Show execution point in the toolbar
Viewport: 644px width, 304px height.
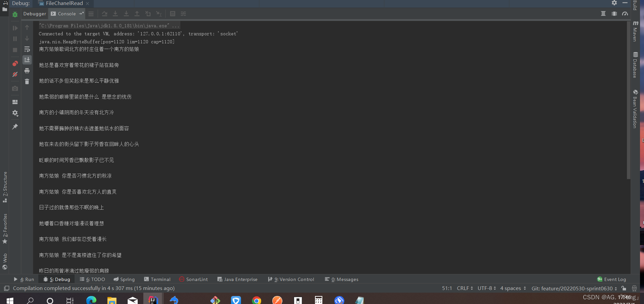click(91, 14)
